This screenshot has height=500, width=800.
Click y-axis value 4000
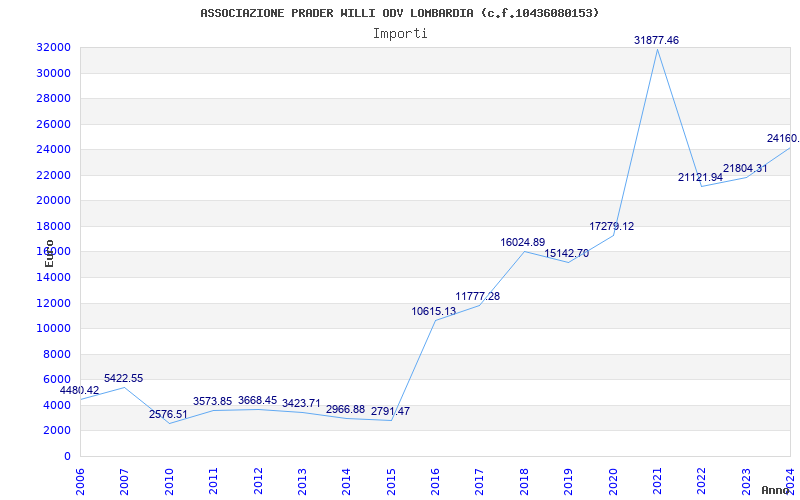56,405
